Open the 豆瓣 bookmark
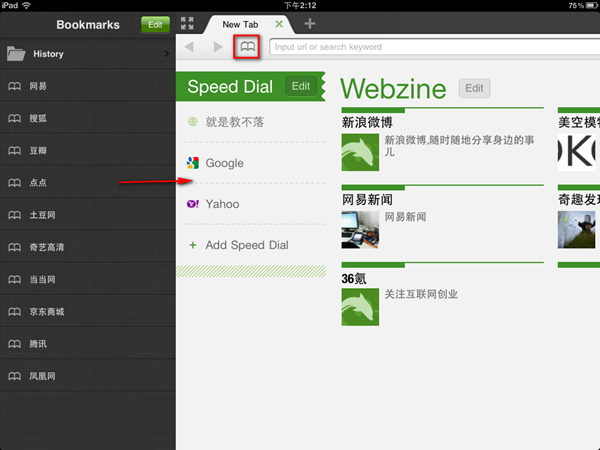This screenshot has width=600, height=450. 88,150
